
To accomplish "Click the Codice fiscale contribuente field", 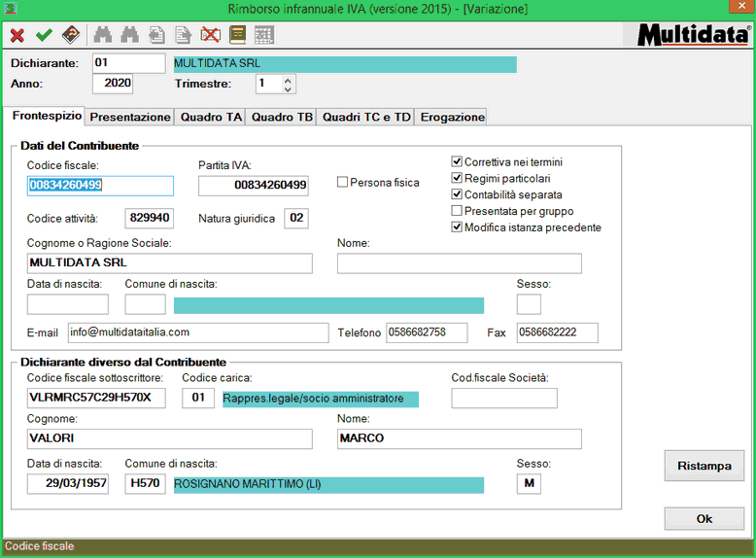I will click(100, 186).
